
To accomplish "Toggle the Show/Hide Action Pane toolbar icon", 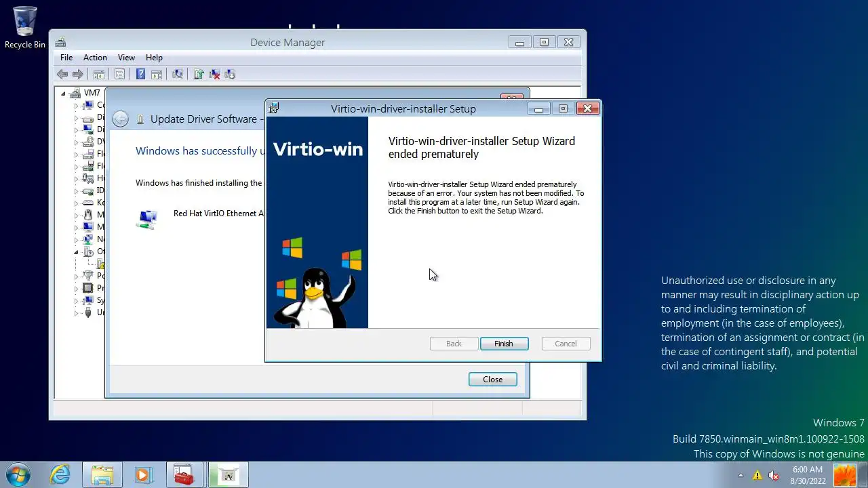I will click(x=157, y=75).
